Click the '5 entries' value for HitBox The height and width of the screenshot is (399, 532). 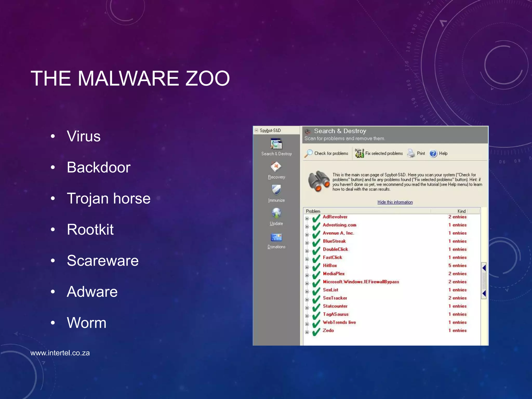457,265
